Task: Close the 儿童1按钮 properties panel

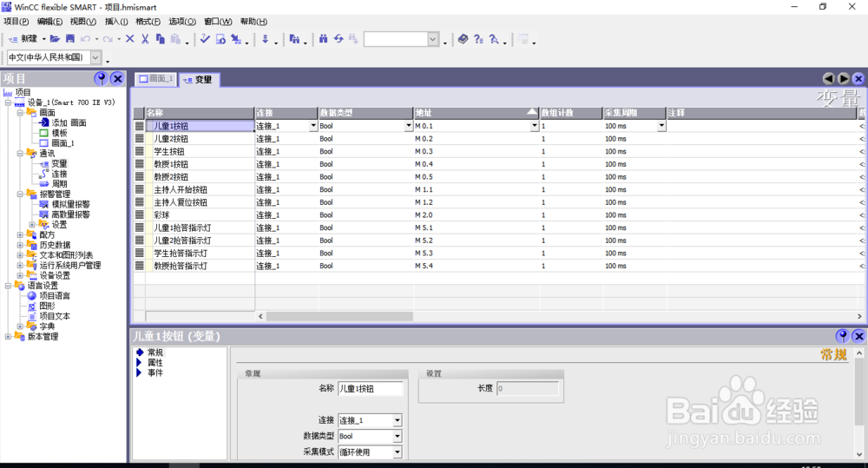Action: (x=858, y=336)
